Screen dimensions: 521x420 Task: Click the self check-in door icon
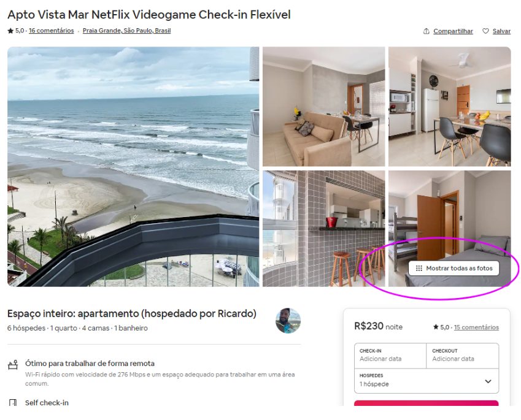click(x=13, y=403)
